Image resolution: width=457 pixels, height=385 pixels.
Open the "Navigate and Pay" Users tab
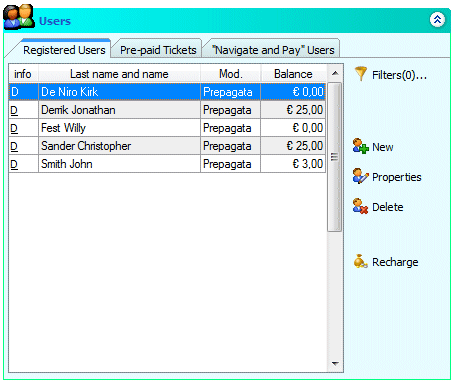coord(273,50)
